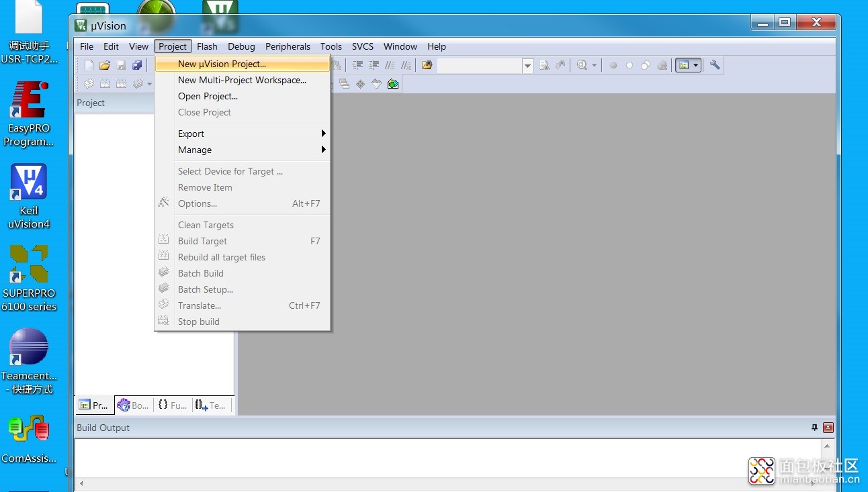Viewport: 868px width, 492px height.
Task: Open the Teamcenter desktop shortcut
Action: point(29,361)
